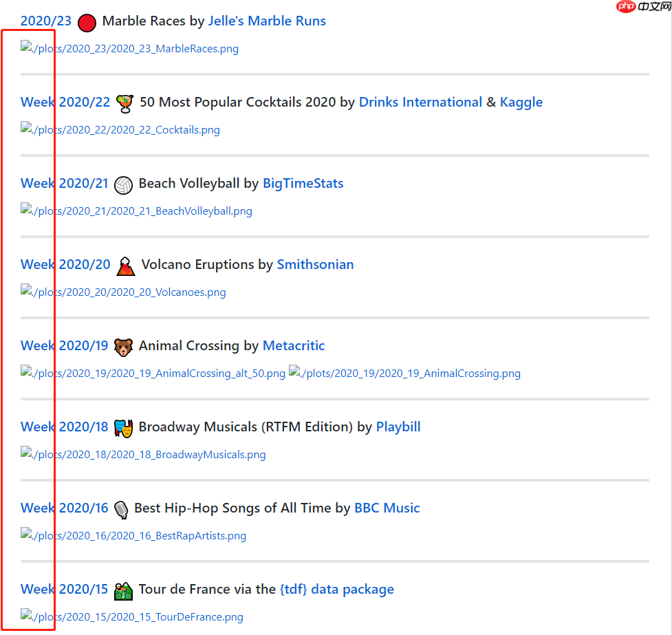Open the BigTimeStats link
The image size is (672, 635).
coord(303,184)
